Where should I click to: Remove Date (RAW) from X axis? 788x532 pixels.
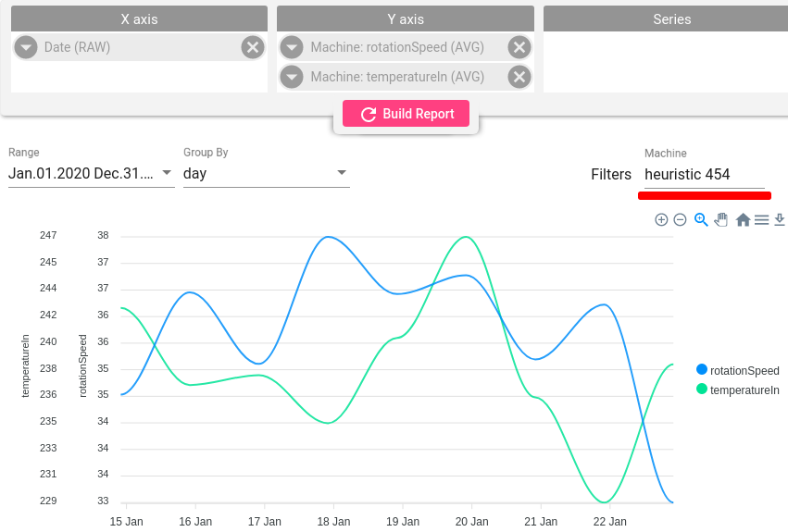coord(253,47)
